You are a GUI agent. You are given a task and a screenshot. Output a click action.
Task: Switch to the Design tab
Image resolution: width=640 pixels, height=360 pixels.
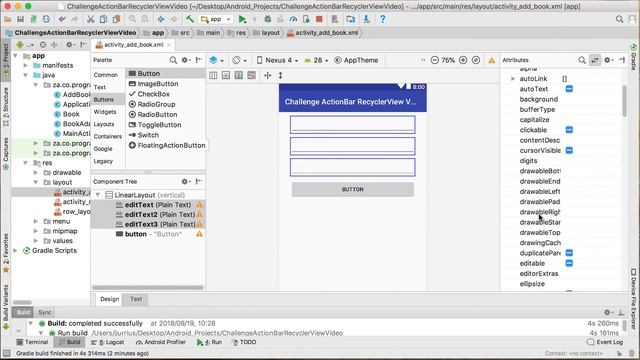109,299
